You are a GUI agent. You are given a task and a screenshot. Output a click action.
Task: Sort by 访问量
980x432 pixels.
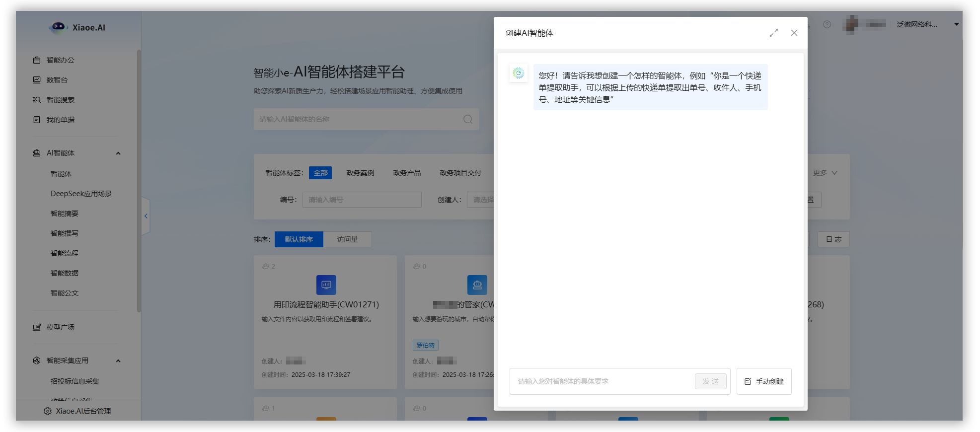coord(347,239)
